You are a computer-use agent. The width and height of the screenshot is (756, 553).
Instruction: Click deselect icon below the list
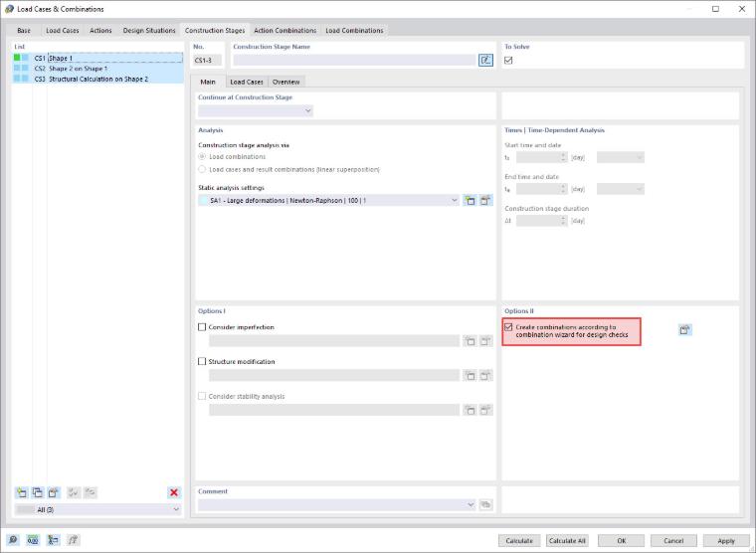coord(91,492)
